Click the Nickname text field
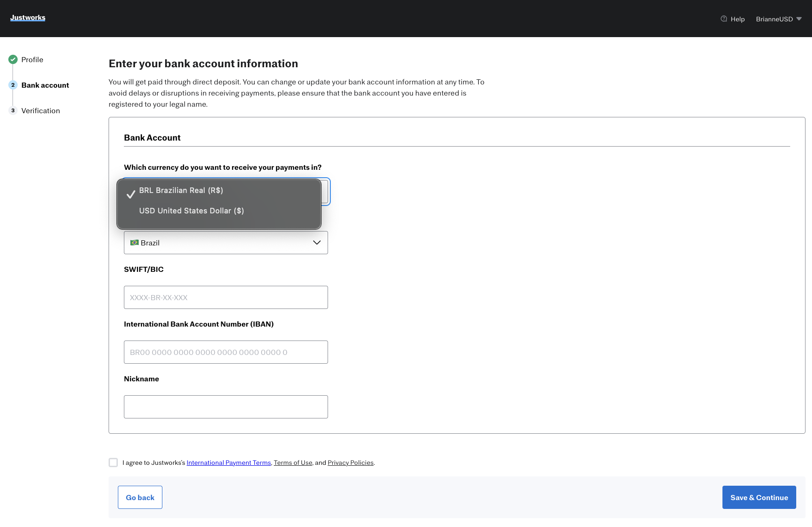Viewport: 812px width, 527px height. pyautogui.click(x=226, y=407)
